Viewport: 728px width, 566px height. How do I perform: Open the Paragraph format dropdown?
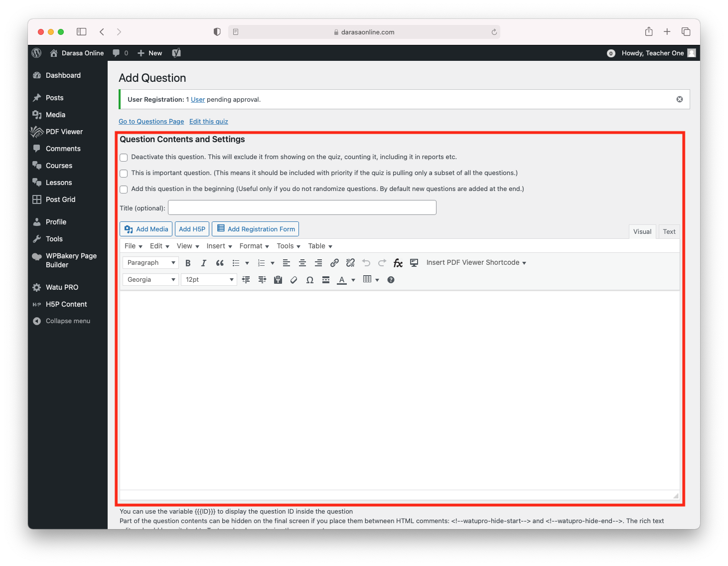(x=150, y=263)
